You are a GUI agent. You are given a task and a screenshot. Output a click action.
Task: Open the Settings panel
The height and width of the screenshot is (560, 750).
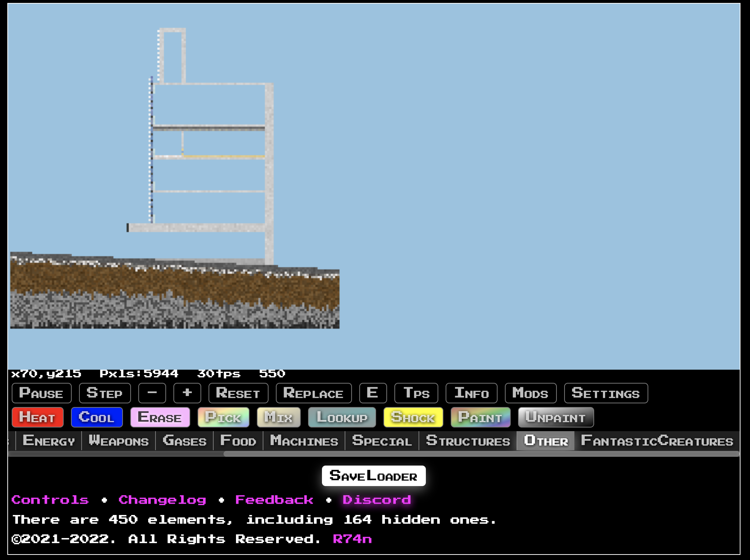click(x=606, y=393)
